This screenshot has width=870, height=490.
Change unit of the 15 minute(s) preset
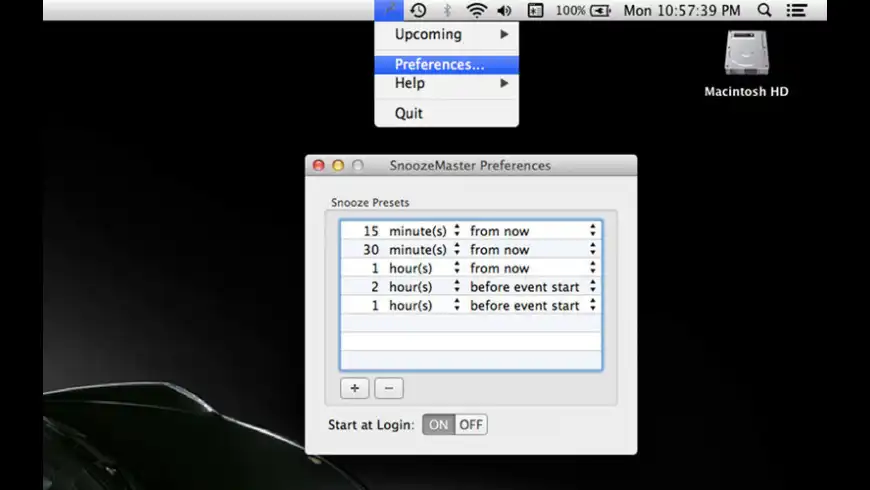pos(424,231)
